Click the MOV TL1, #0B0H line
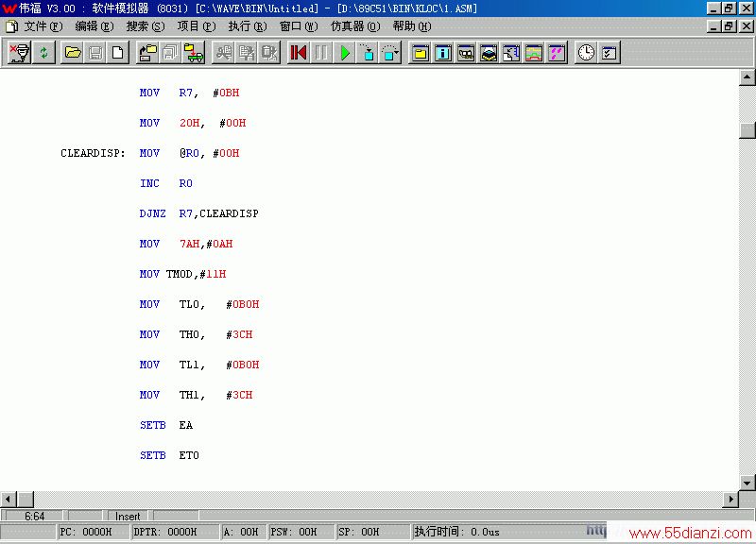This screenshot has height=544, width=756. point(199,365)
